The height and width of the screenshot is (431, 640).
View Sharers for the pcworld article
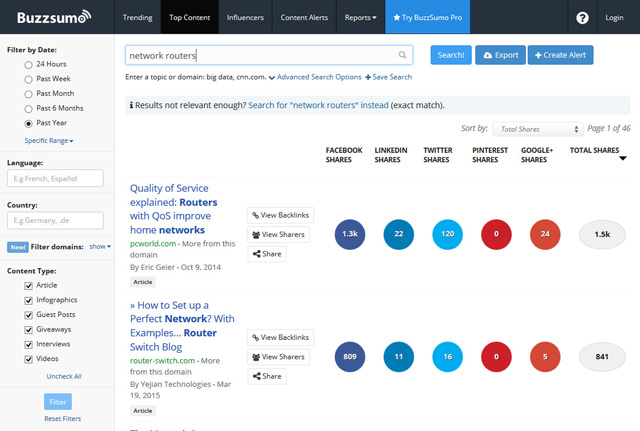[x=278, y=234]
